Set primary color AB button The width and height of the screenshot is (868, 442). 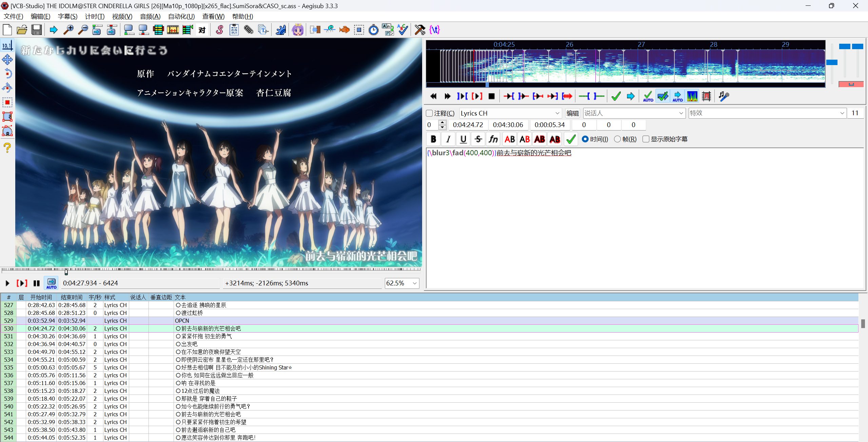[x=510, y=139]
